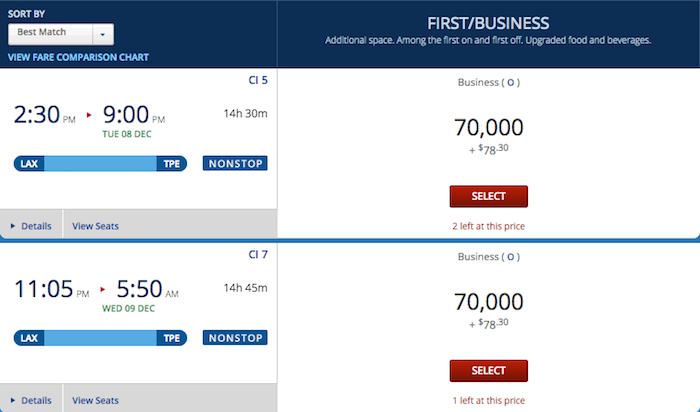Open View Seats for flight CI 7
The image size is (700, 412).
[96, 400]
